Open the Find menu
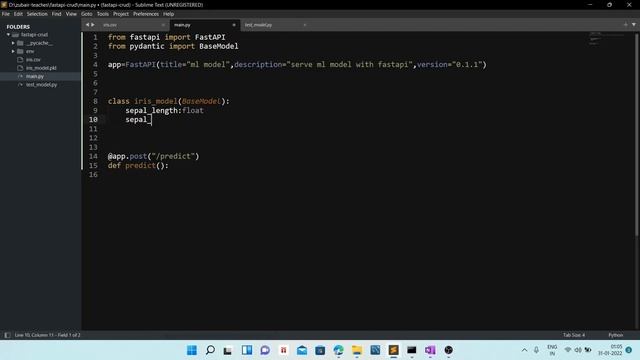 click(x=56, y=14)
